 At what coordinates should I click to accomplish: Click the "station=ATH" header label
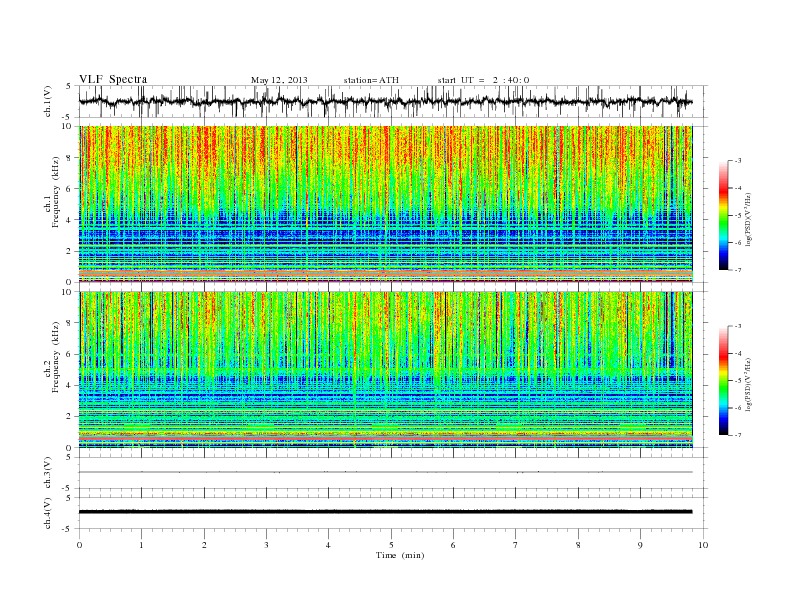tap(371, 80)
